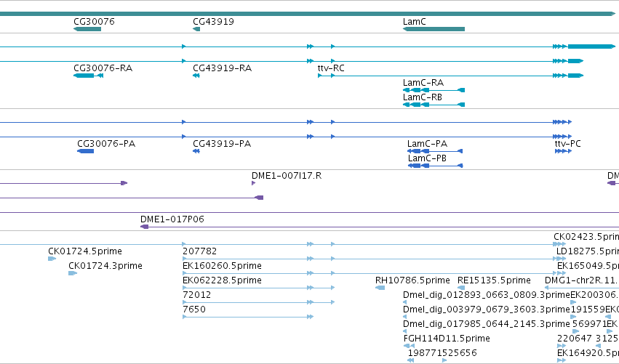619x364 pixels.
Task: Click the LamC-PA protein label
Action: point(427,144)
